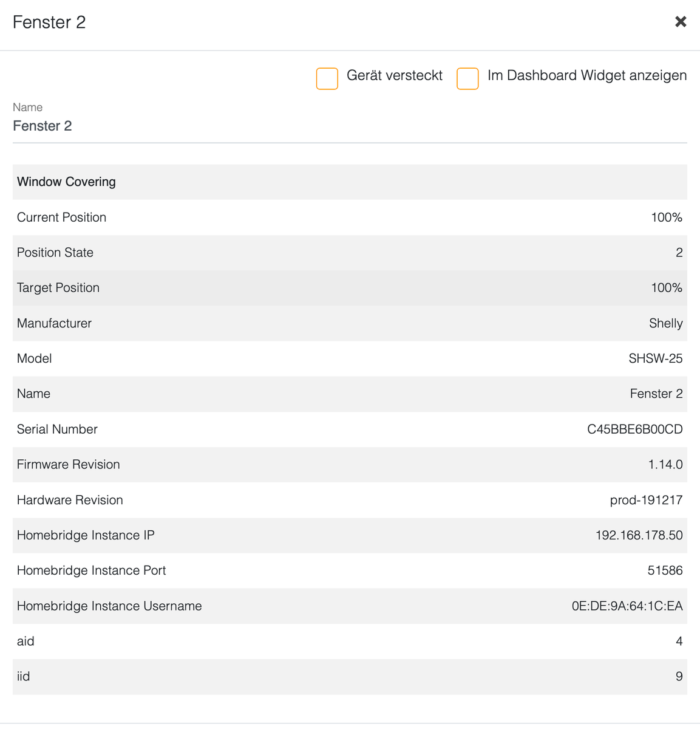Image resolution: width=700 pixels, height=729 pixels.
Task: Tick the Im Dashboard Widget anzeigen checkbox
Action: pyautogui.click(x=467, y=79)
